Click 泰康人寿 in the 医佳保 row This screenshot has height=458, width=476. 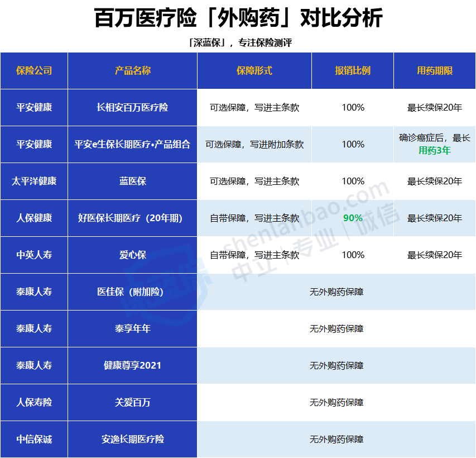click(34, 292)
